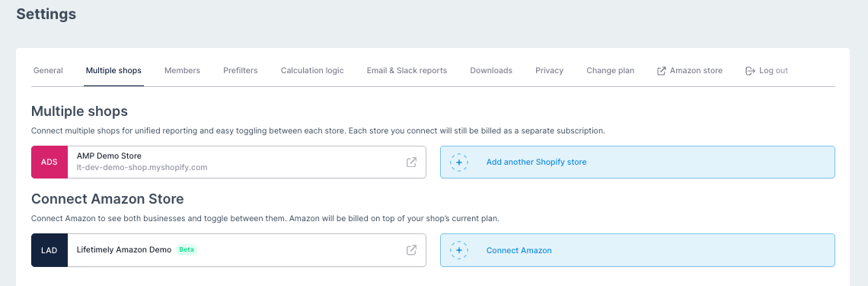Switch to the Downloads tab

tap(491, 70)
